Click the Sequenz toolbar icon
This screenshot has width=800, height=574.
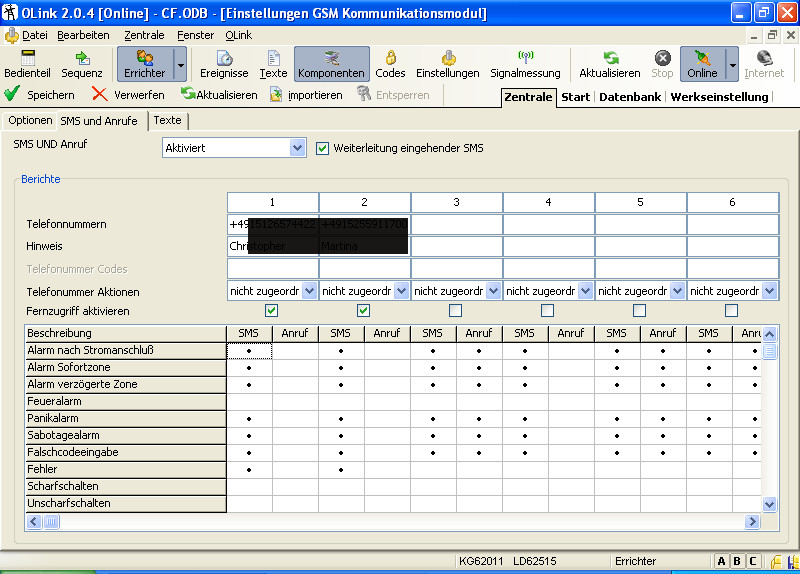coord(82,64)
